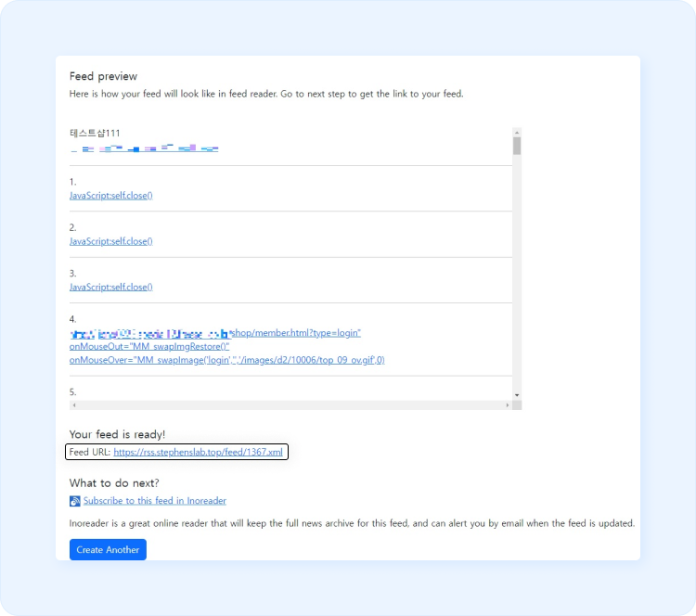
Task: Click the onMouseOver MM_swapImage link line
Action: [x=226, y=360]
